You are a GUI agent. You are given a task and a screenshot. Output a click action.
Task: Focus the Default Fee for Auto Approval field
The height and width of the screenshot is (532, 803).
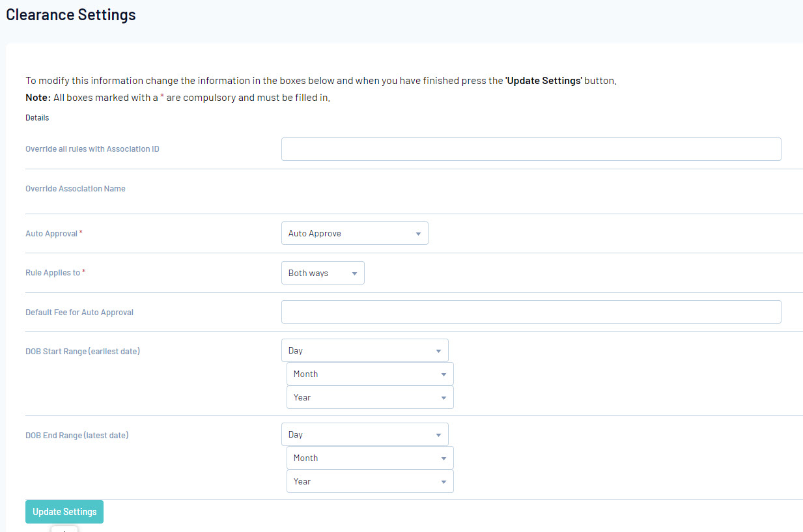(x=531, y=312)
